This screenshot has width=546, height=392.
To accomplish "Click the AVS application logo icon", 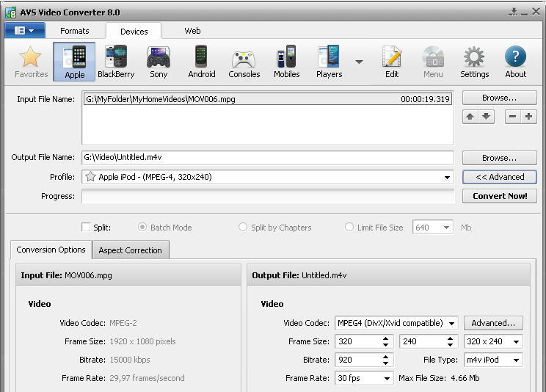I will pyautogui.click(x=11, y=12).
